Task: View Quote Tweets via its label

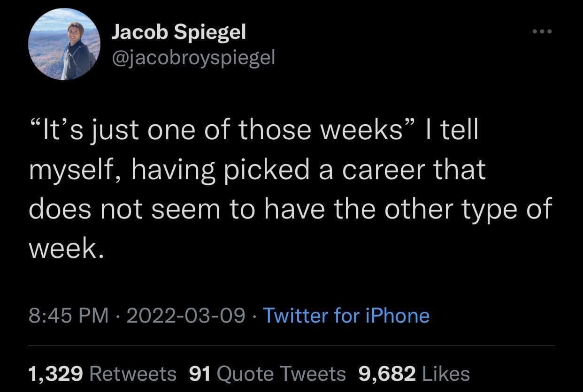Action: [282, 374]
